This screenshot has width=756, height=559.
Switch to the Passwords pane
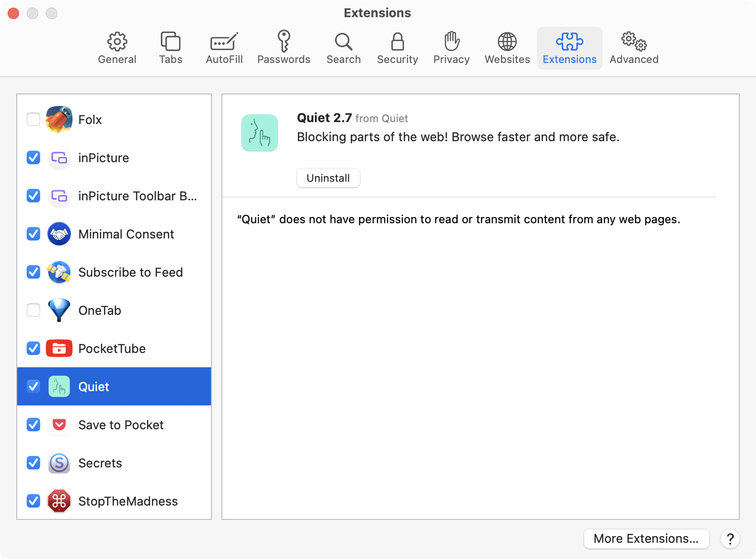click(x=283, y=48)
